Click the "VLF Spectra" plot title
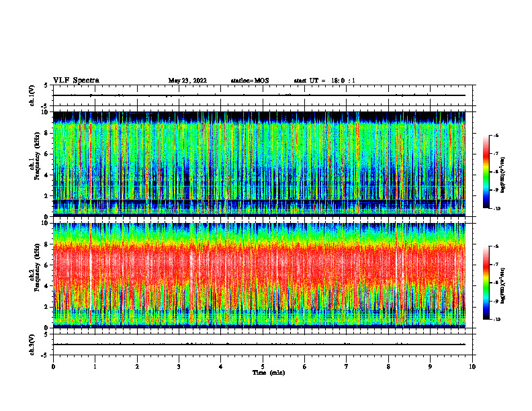 [x=76, y=81]
